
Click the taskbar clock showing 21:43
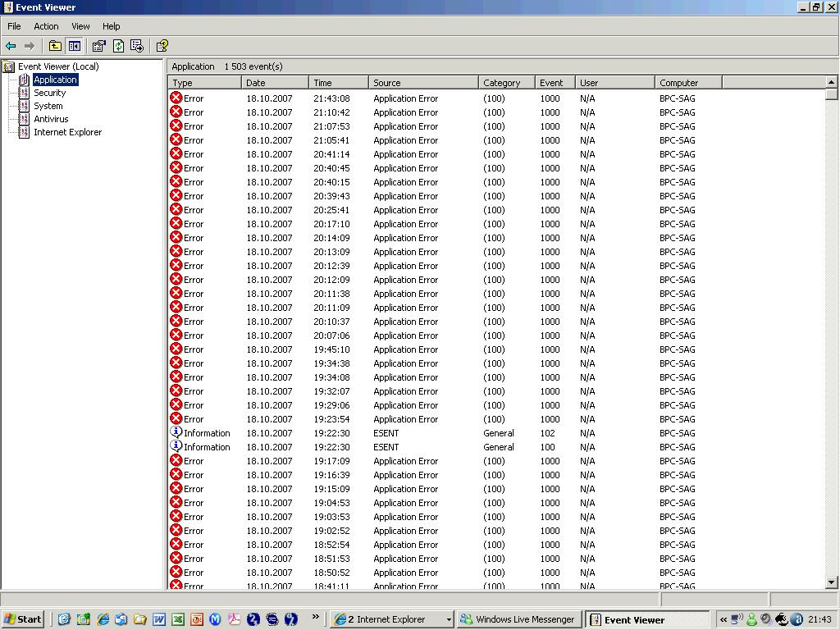point(819,619)
